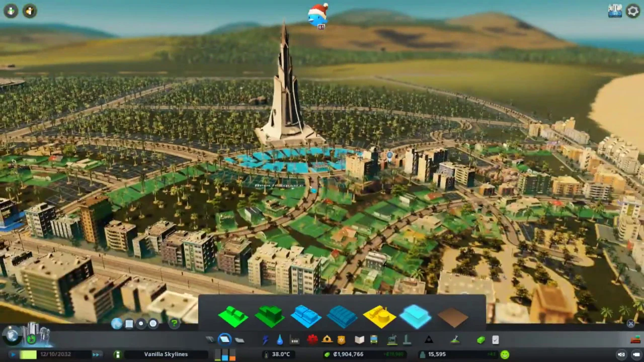Open the city info icon
Image resolution: width=644 pixels, height=362 pixels.
tap(117, 354)
